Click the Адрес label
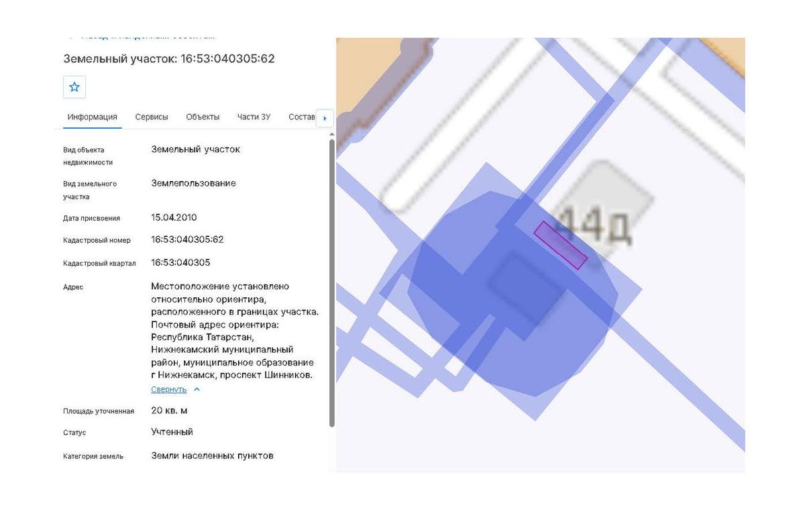 click(x=73, y=287)
